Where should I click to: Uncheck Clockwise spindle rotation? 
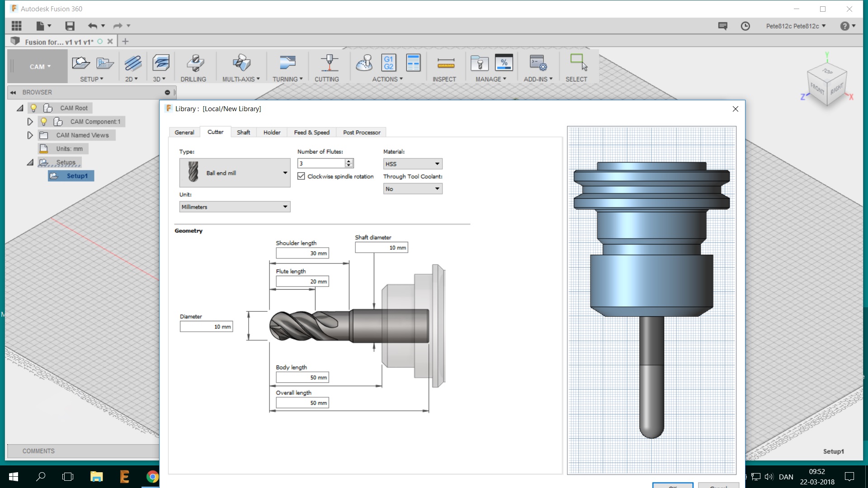(301, 176)
